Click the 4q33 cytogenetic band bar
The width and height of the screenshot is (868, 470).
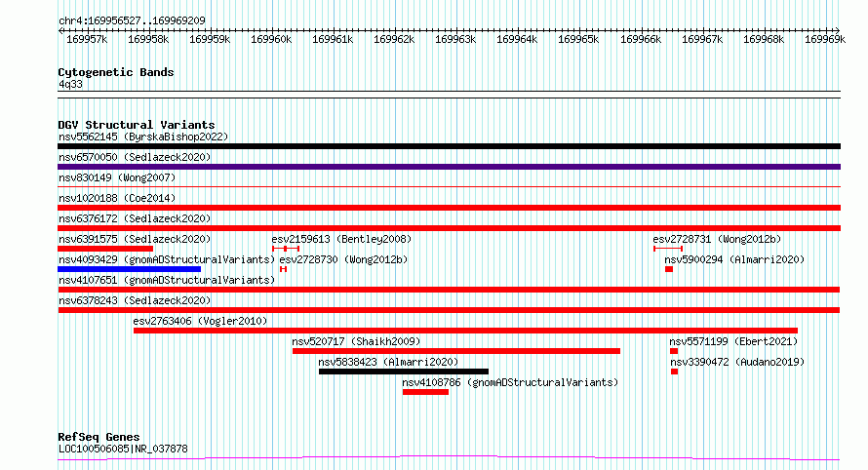[449, 95]
